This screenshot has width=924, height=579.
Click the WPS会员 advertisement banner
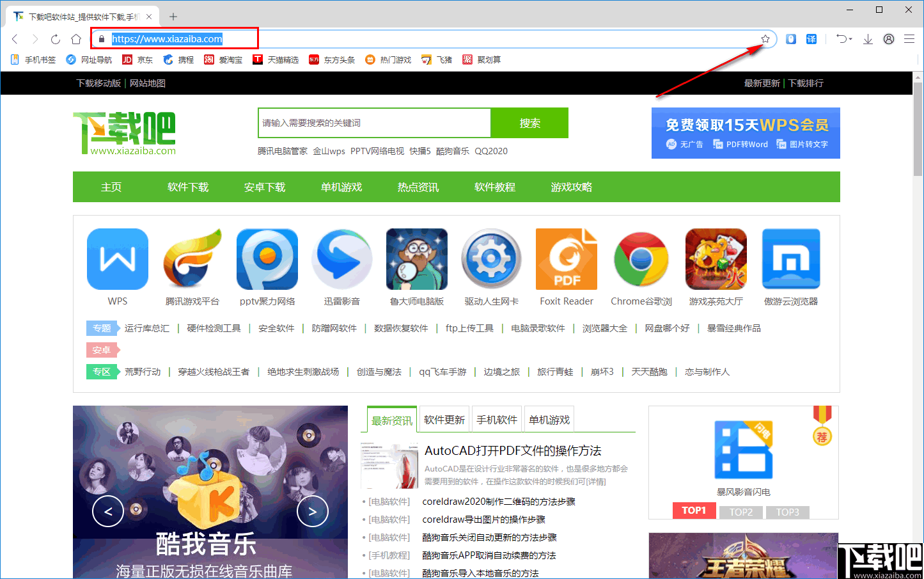coord(746,133)
